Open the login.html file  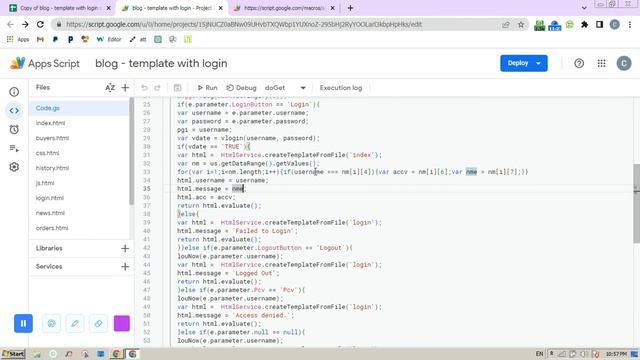coord(79,198)
